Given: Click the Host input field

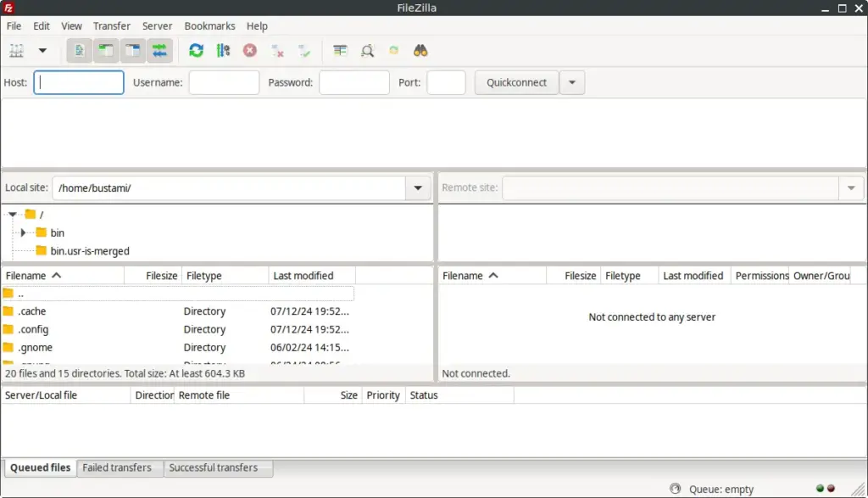Looking at the screenshot, I should click(78, 82).
